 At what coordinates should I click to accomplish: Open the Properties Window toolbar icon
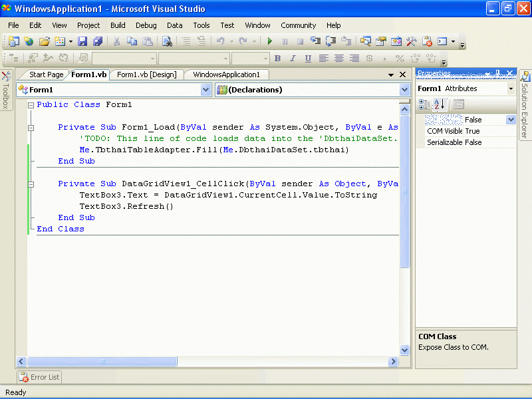click(x=380, y=41)
